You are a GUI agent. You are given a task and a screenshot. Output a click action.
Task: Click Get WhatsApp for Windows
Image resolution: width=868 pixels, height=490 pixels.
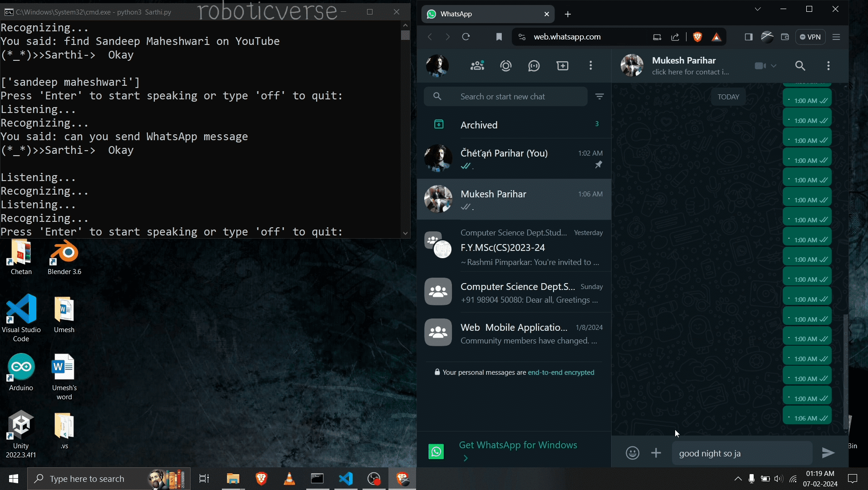[518, 445]
